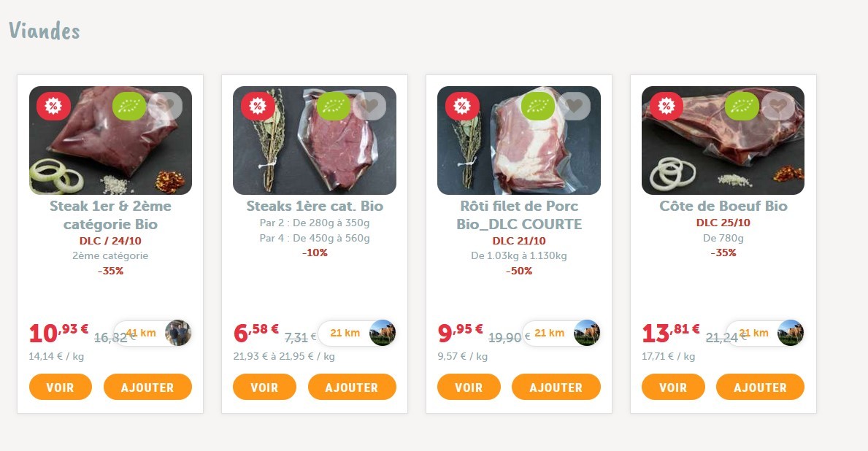The width and height of the screenshot is (868, 451).
Task: Open Steaks 1ère cat. Bio title link
Action: pos(315,206)
